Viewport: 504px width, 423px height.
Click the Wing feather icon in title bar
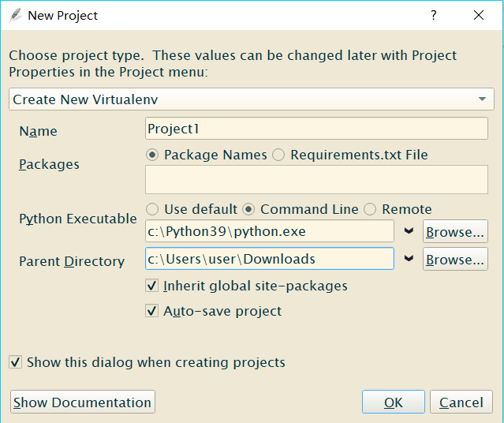tap(14, 15)
